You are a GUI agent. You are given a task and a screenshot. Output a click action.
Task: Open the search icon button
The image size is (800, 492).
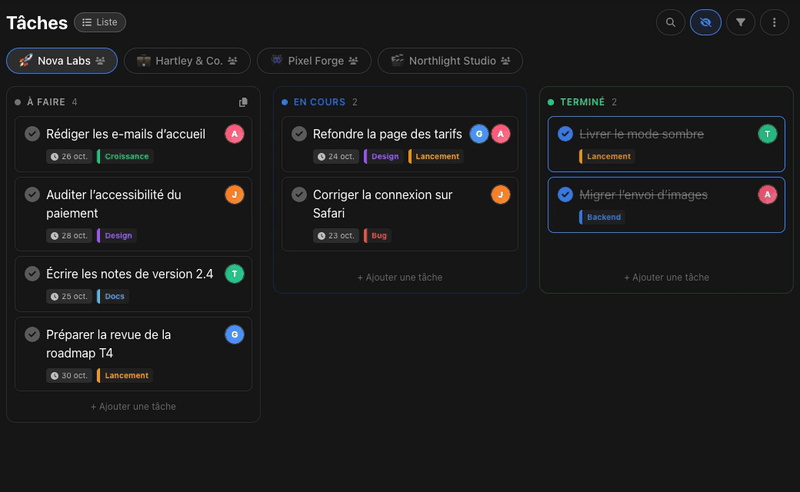point(670,22)
